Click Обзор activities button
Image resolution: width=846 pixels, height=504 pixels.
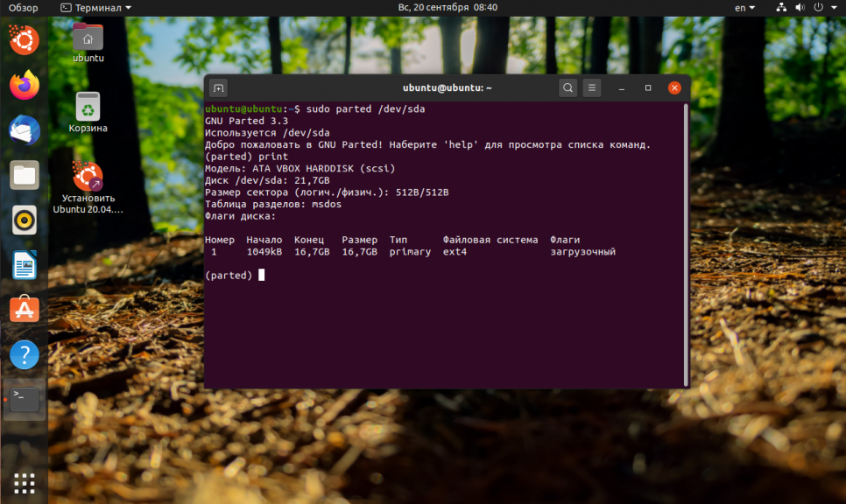tap(24, 7)
